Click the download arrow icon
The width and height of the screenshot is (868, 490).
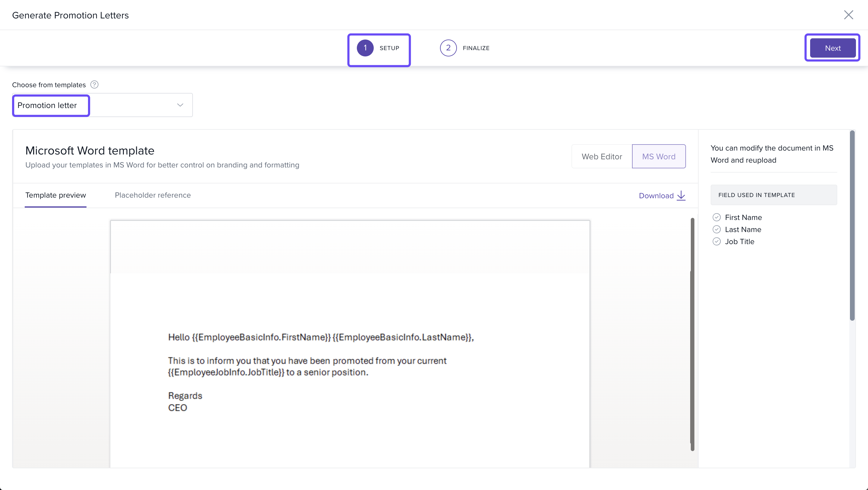[x=681, y=196]
